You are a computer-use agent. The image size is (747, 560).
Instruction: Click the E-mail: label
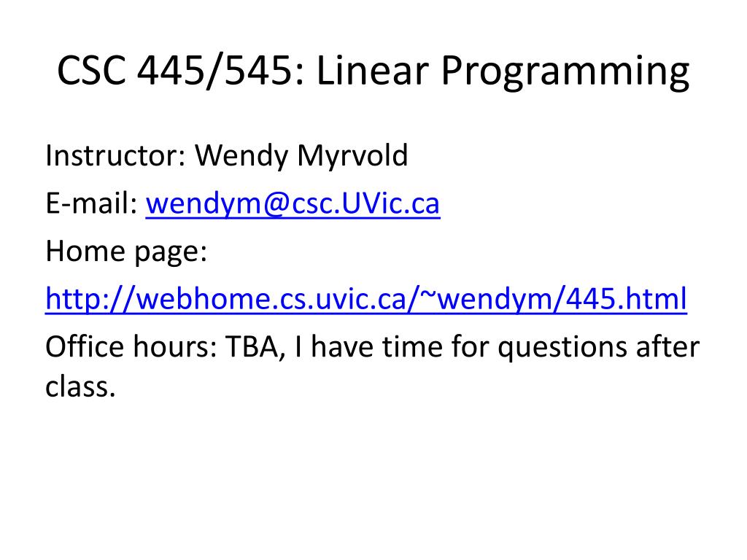(x=91, y=203)
